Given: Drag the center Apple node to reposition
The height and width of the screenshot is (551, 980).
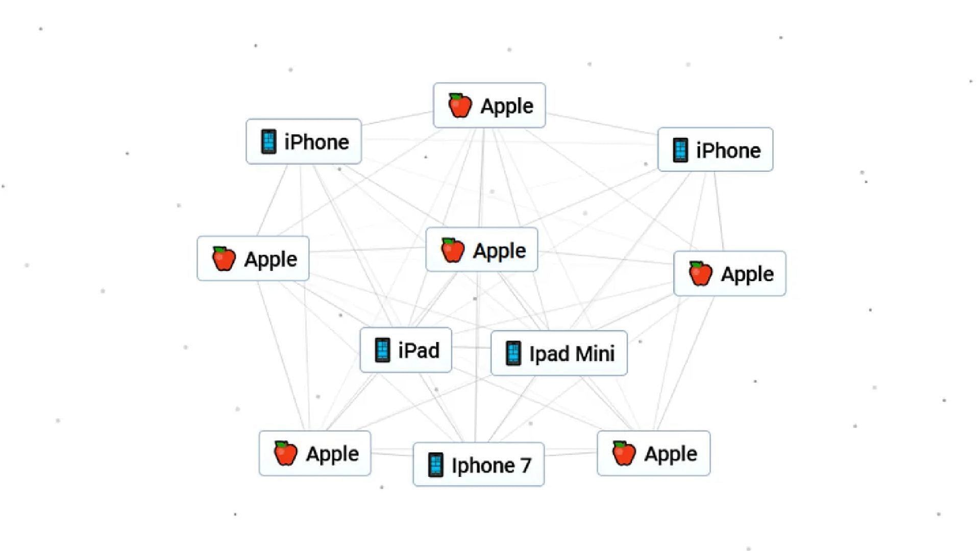Looking at the screenshot, I should (482, 249).
